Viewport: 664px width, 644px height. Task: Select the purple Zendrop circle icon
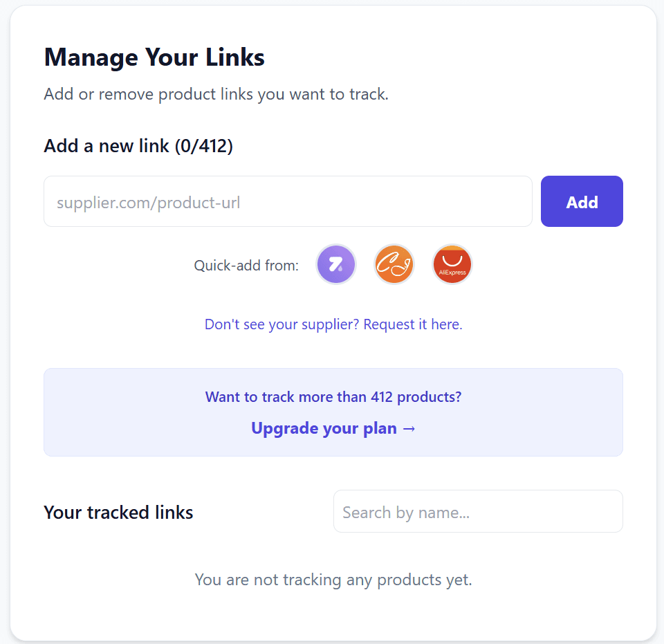pos(335,264)
